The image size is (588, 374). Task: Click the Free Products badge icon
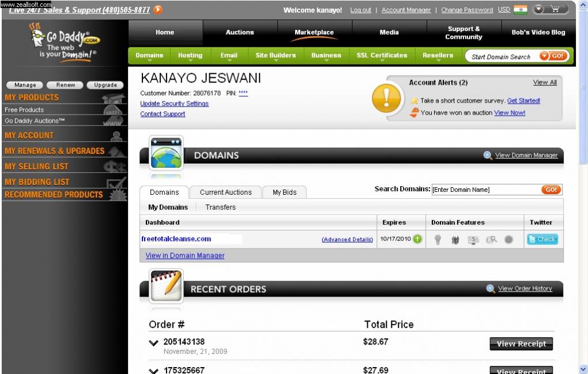[113, 110]
